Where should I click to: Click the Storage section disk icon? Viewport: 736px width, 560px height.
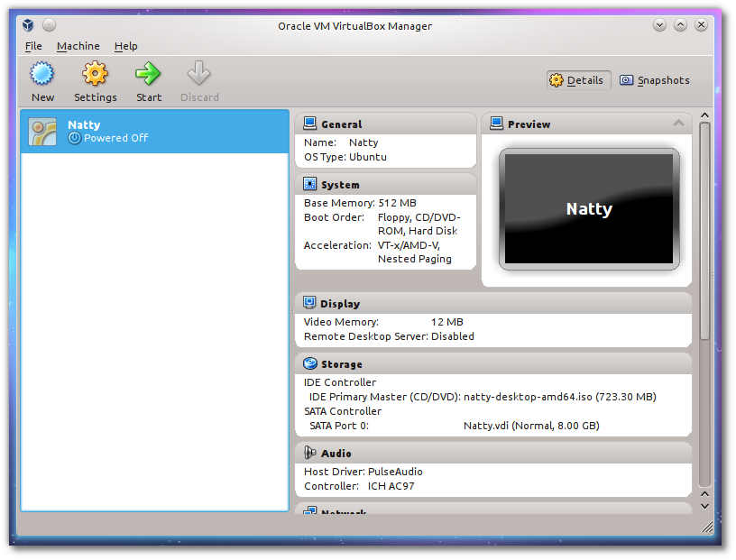310,364
